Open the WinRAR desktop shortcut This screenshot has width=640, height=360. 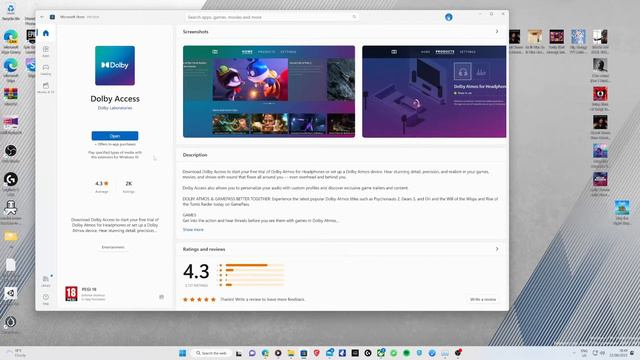11,96
